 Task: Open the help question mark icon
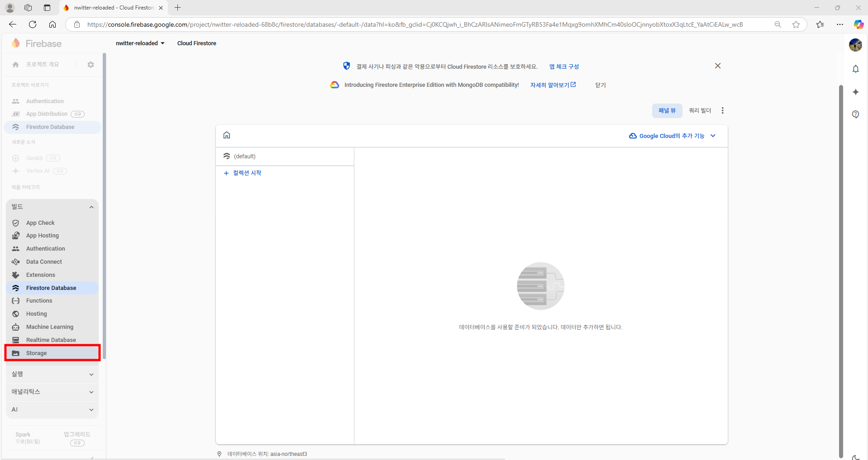(x=855, y=114)
